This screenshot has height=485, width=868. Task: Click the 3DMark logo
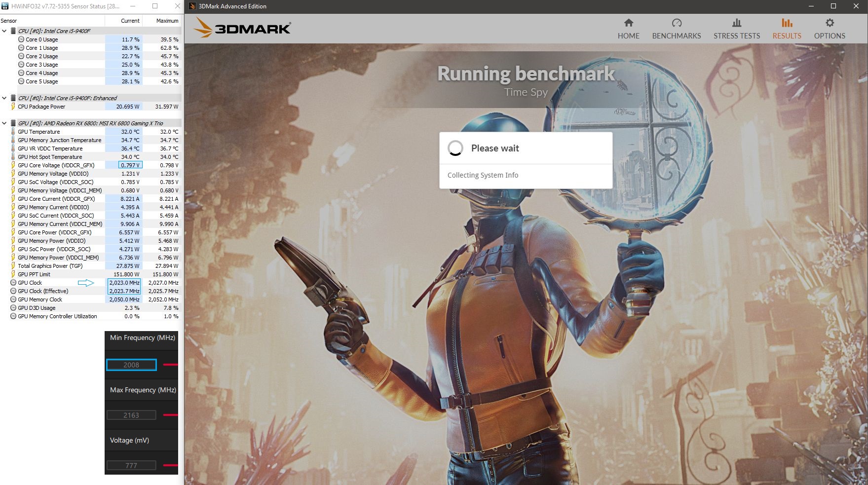pos(242,28)
